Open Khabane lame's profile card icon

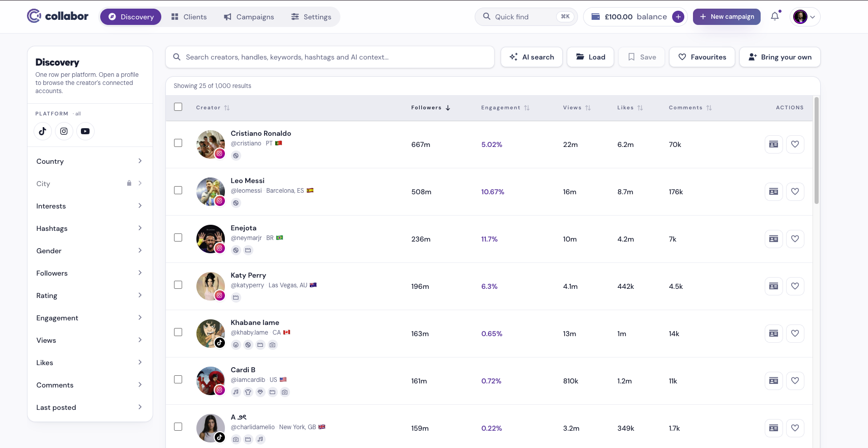774,334
